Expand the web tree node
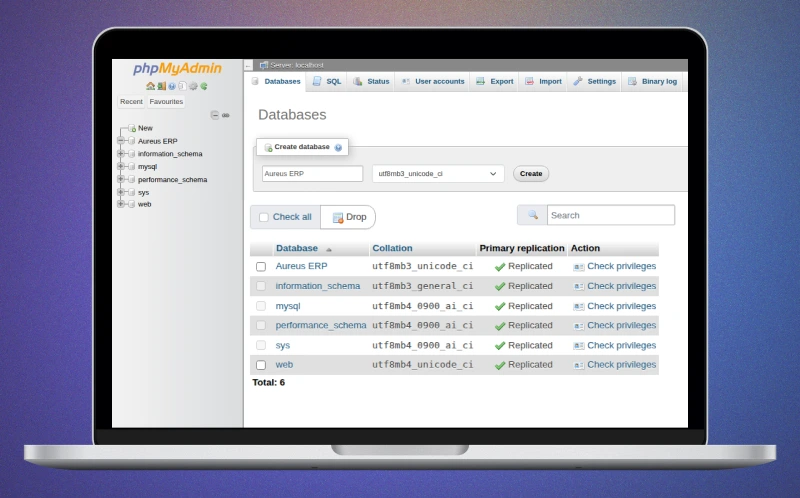Image resolution: width=800 pixels, height=498 pixels. coord(121,204)
